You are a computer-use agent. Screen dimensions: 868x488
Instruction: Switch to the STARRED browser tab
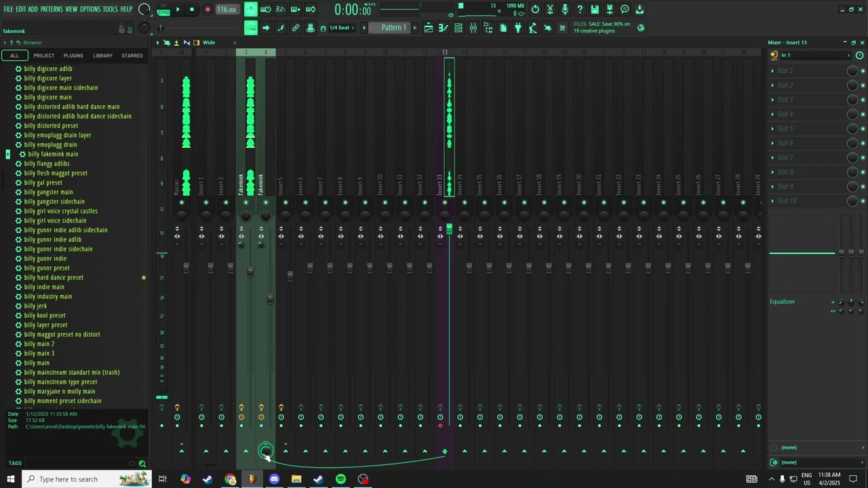click(x=132, y=56)
